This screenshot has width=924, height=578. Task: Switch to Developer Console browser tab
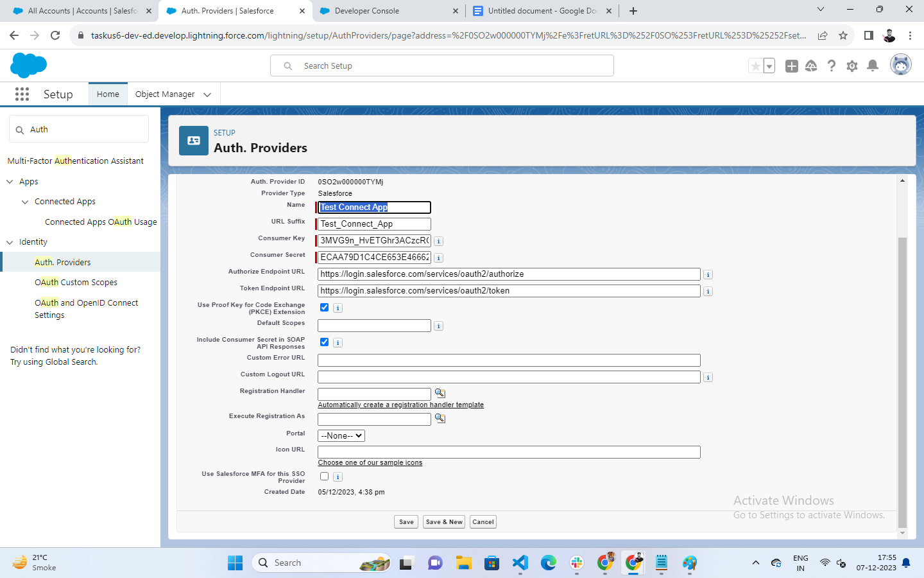click(388, 11)
